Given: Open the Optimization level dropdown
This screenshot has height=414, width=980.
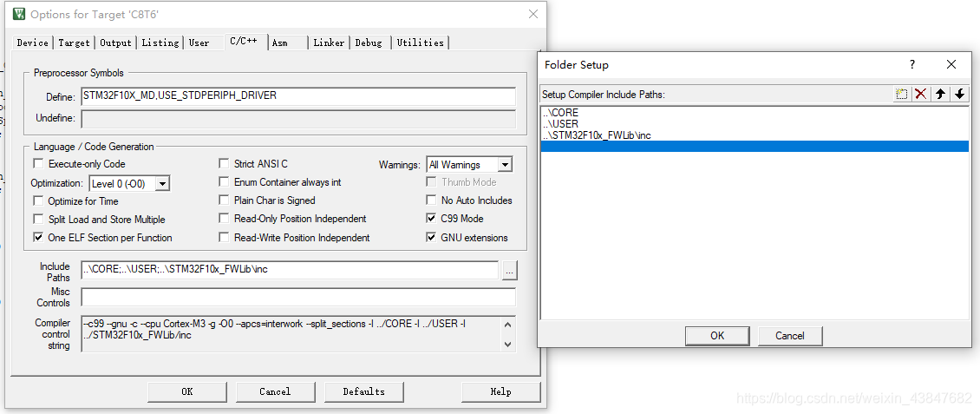Looking at the screenshot, I should pos(162,184).
